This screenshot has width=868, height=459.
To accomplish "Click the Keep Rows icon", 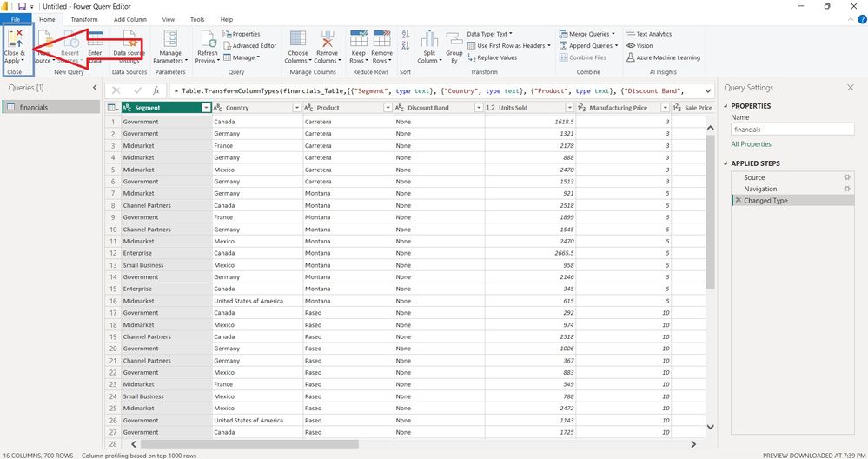I will coord(358,38).
